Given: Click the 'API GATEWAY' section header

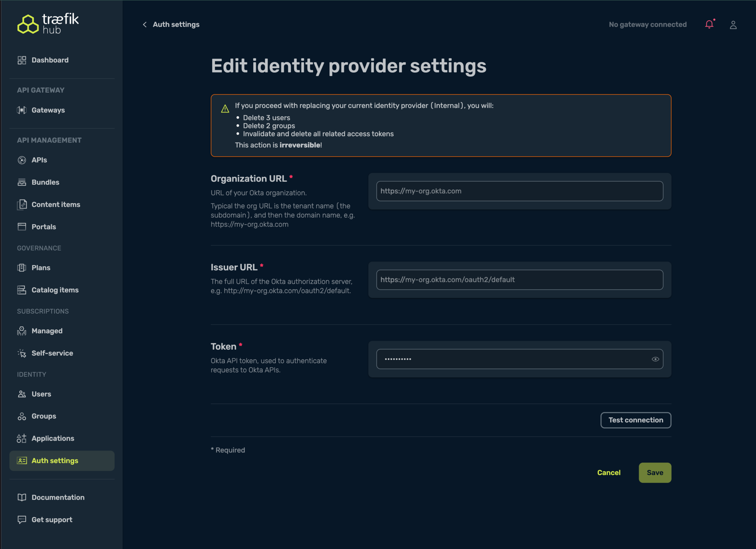Looking at the screenshot, I should tap(41, 90).
